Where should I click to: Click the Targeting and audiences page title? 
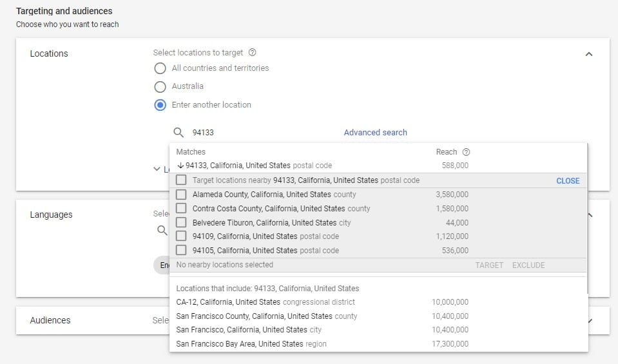click(x=64, y=11)
